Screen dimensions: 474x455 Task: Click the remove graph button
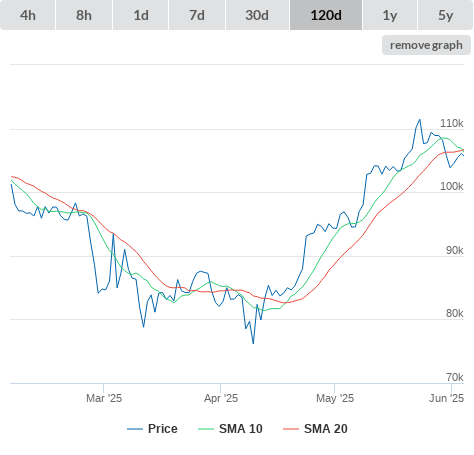(x=426, y=45)
